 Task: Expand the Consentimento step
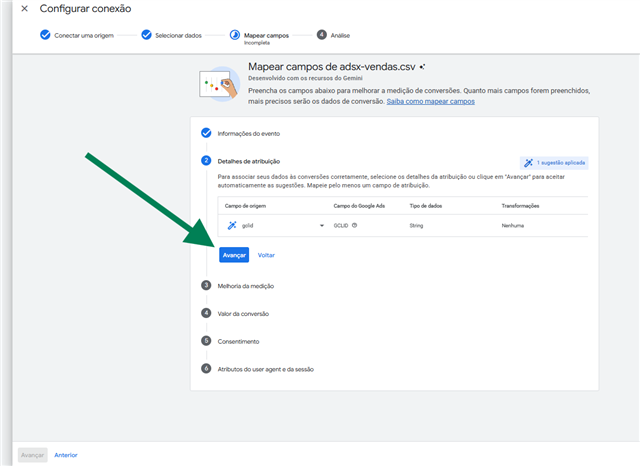click(238, 342)
